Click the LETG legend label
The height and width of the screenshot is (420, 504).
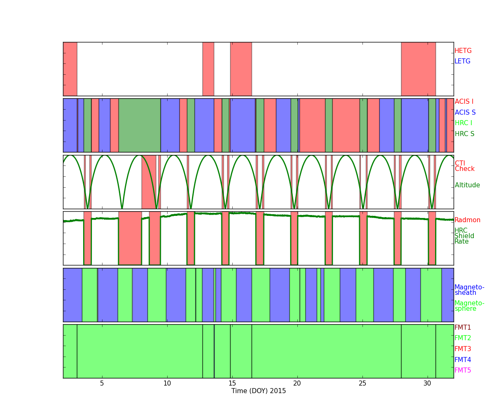(462, 61)
